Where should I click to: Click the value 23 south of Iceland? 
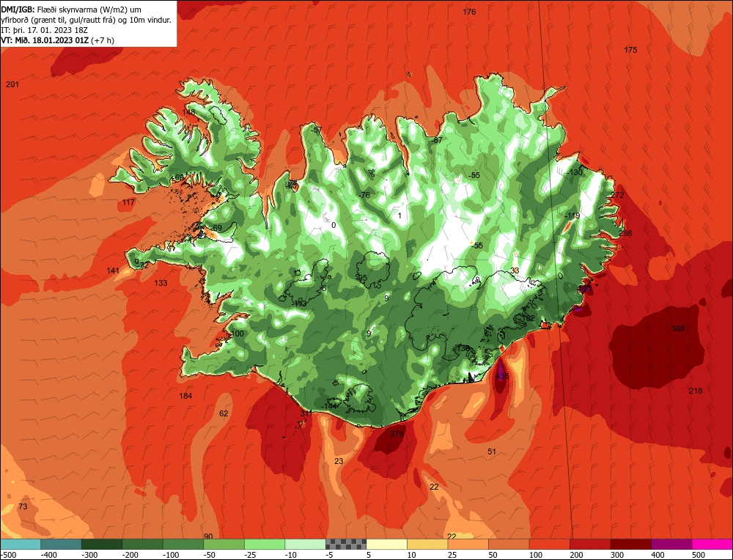point(339,461)
